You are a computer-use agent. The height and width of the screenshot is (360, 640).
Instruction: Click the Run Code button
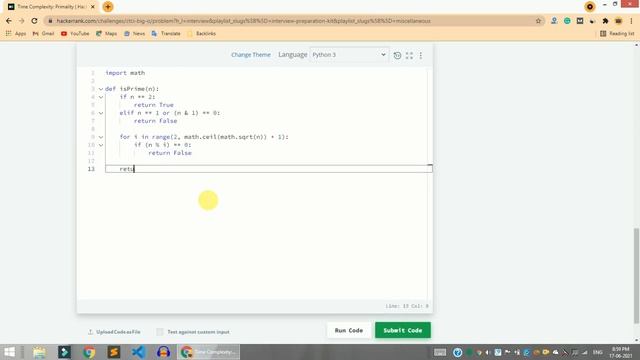tap(349, 330)
